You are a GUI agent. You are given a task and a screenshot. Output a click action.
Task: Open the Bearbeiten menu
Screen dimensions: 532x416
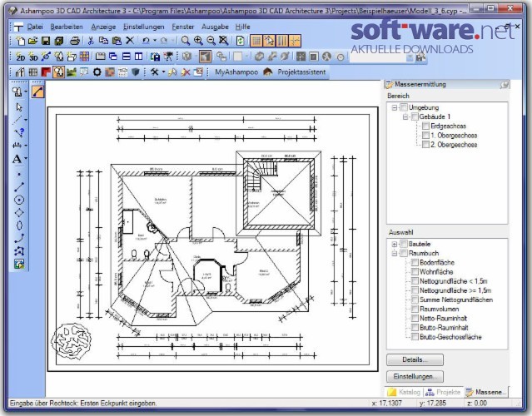[67, 27]
